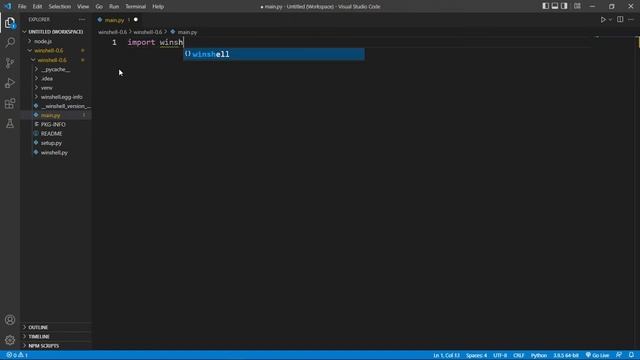640x360 pixels.
Task: Accept the winshell autocomplete suggestion
Action: [273, 54]
